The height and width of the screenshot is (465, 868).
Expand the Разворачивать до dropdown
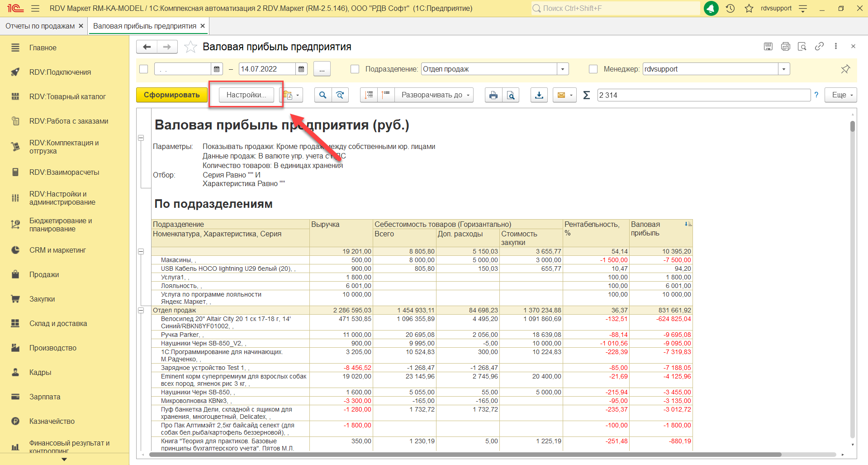click(434, 95)
